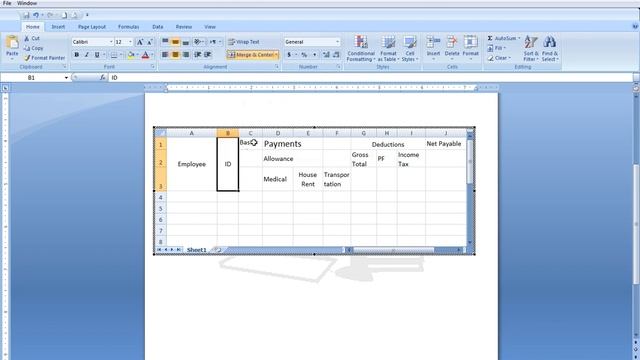Apply the red Font Color A

point(145,55)
